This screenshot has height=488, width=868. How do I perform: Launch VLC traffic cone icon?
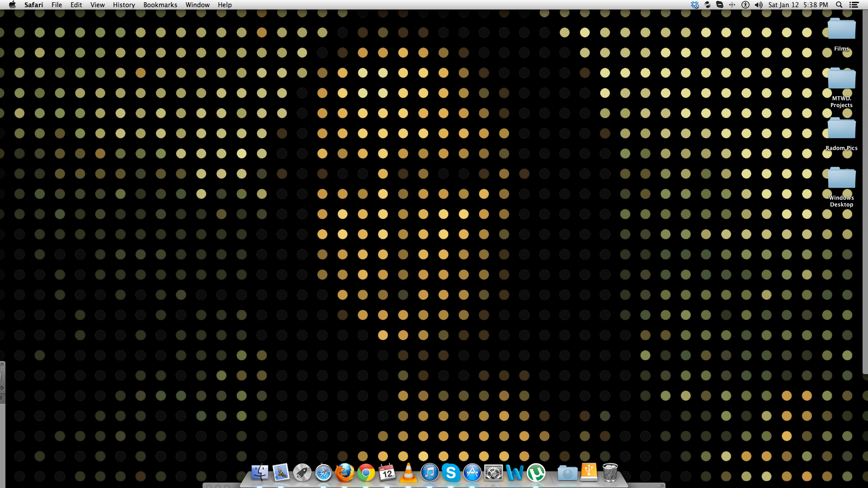[408, 473]
